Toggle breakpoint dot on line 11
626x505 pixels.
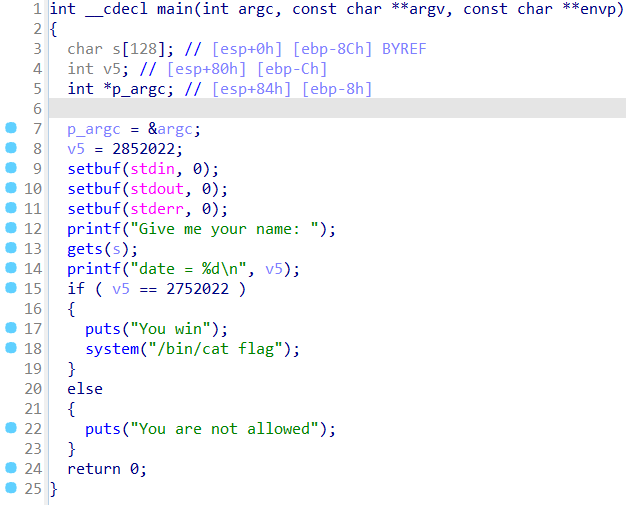11,208
